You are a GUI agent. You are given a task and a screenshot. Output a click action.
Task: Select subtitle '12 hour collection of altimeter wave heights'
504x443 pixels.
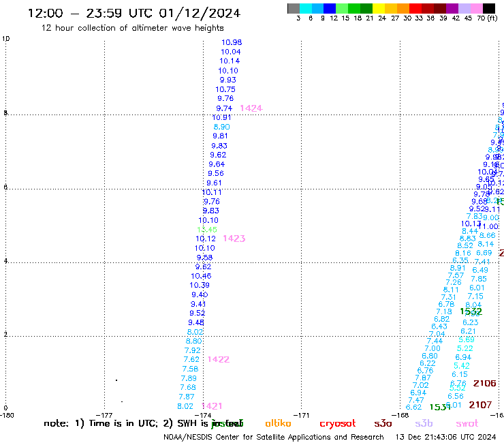(x=132, y=28)
